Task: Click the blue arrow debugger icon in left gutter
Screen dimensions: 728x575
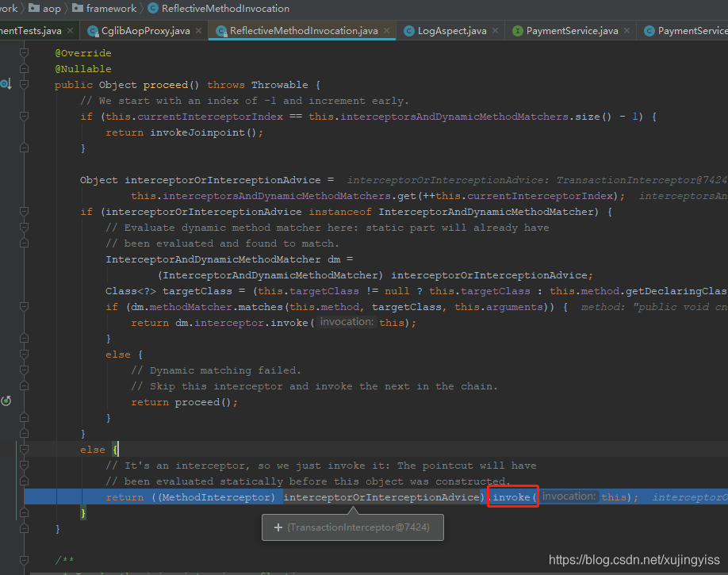Action: pos(6,82)
